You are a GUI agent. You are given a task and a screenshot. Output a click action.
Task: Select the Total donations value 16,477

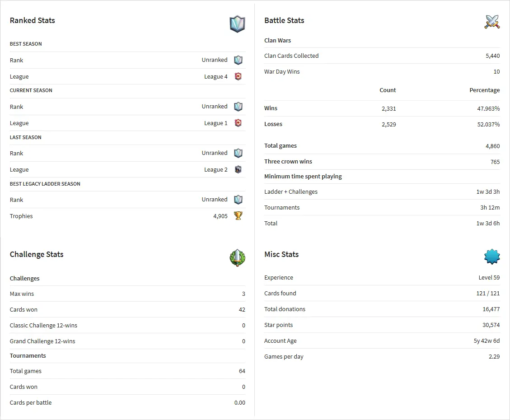click(x=491, y=309)
